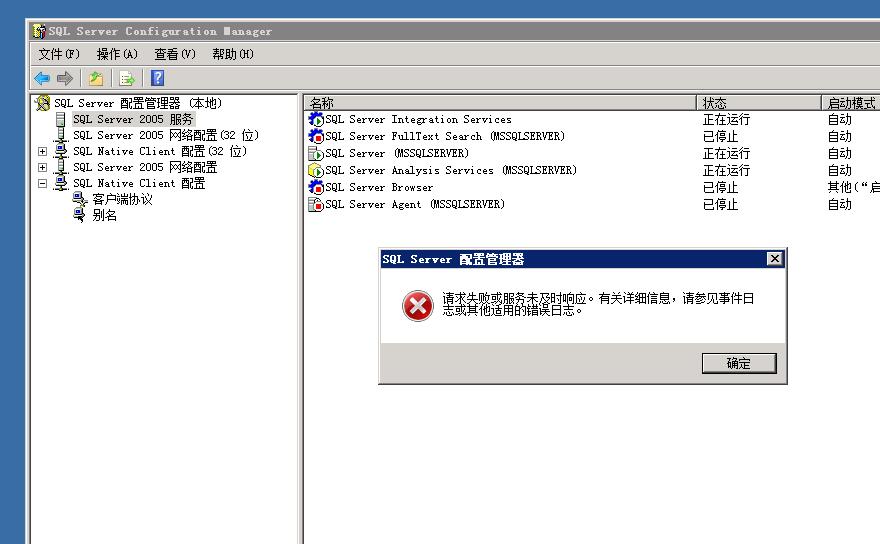The image size is (880, 544).
Task: Click the Forward arrow toolbar icon
Action: point(65,78)
